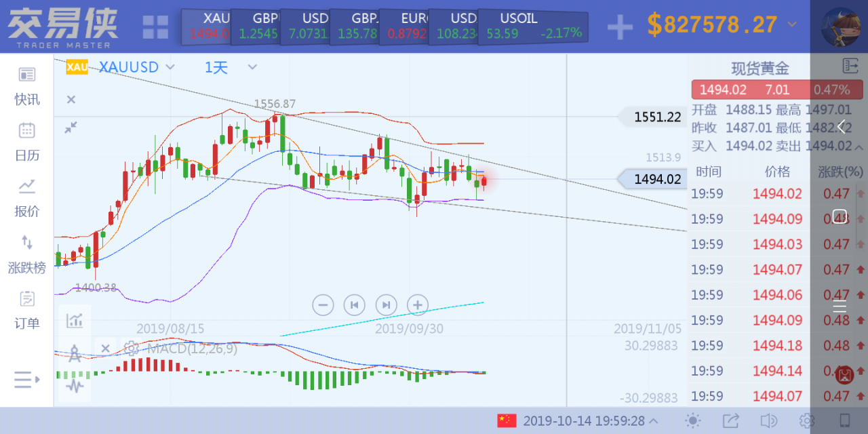The width and height of the screenshot is (868, 434).
Task: Click the grid layout icon in header
Action: pyautogui.click(x=155, y=26)
